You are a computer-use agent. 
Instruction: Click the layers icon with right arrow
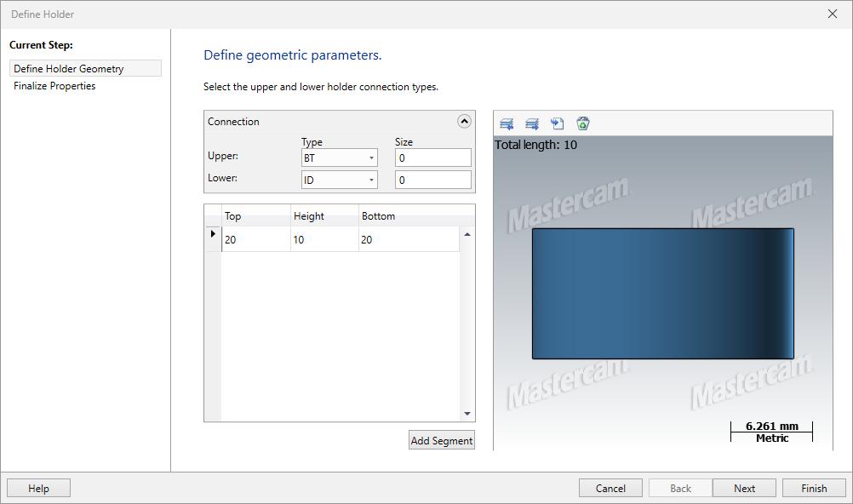532,124
